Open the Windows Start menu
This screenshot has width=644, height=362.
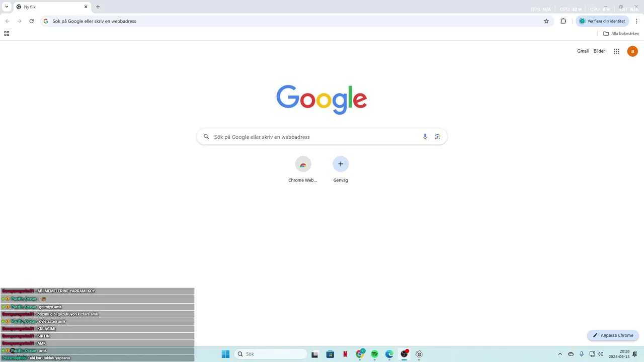[x=225, y=354]
